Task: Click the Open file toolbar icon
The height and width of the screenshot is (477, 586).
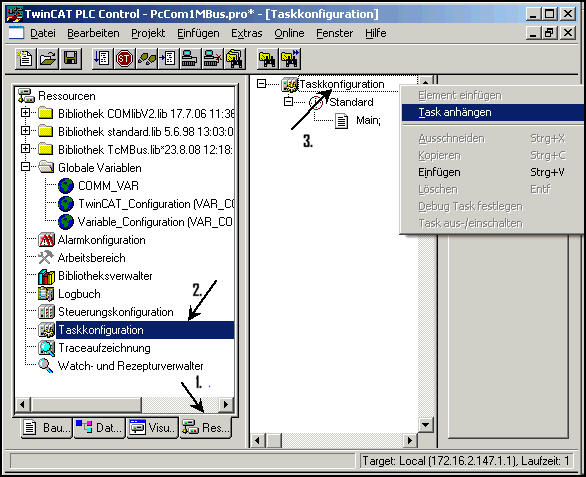Action: [48, 59]
